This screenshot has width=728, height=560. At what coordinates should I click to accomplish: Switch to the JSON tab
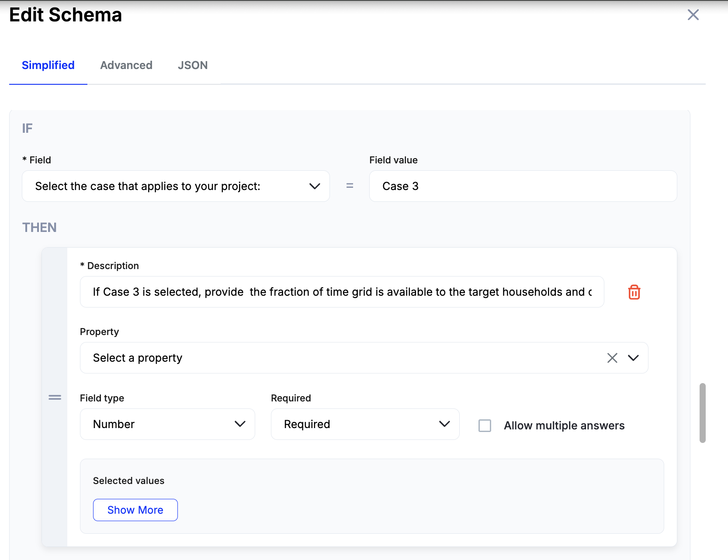pos(193,66)
